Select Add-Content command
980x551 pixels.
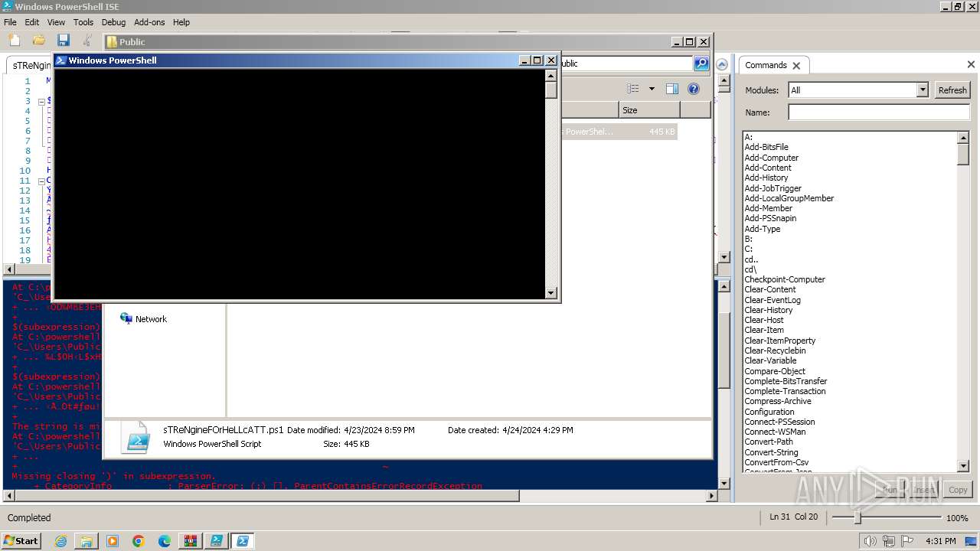(x=768, y=168)
